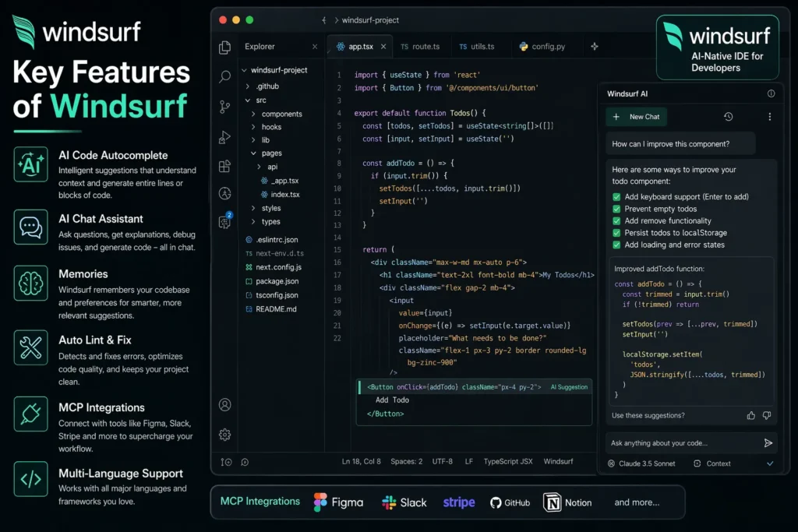Image resolution: width=798 pixels, height=532 pixels.
Task: Toggle Add remove functionality checkbox
Action: (x=616, y=220)
